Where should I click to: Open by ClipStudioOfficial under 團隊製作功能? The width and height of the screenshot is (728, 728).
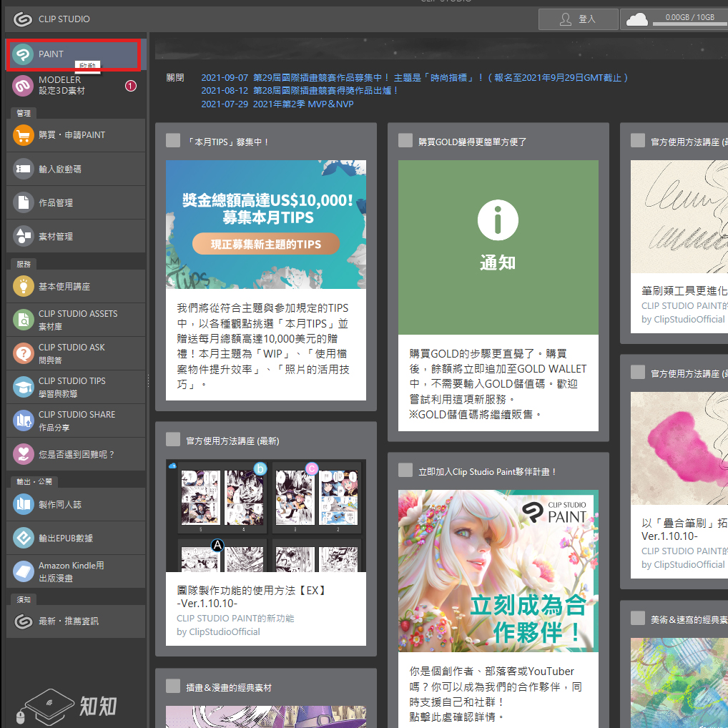218,632
